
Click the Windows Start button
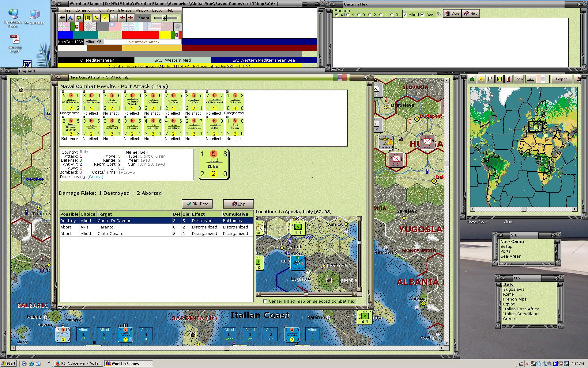point(9,363)
